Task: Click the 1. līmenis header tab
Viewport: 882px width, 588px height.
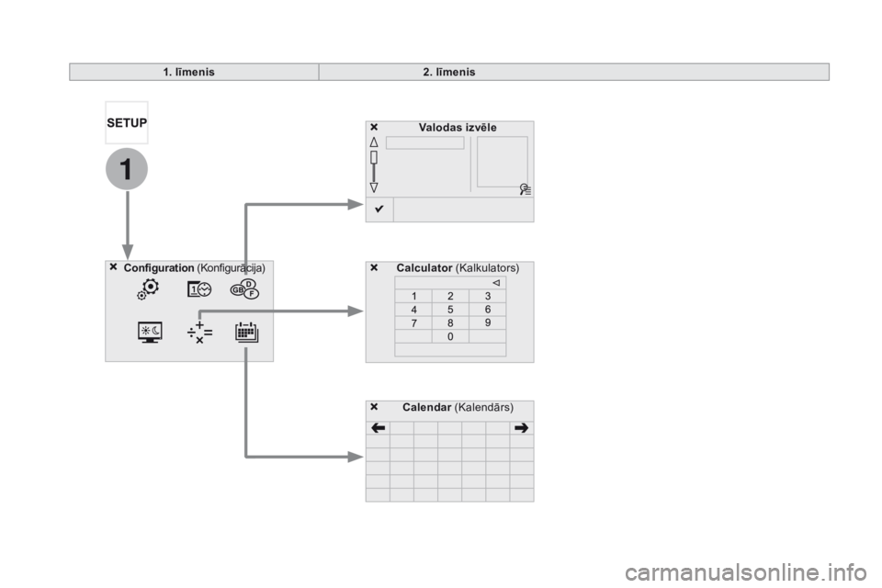Action: 194,72
